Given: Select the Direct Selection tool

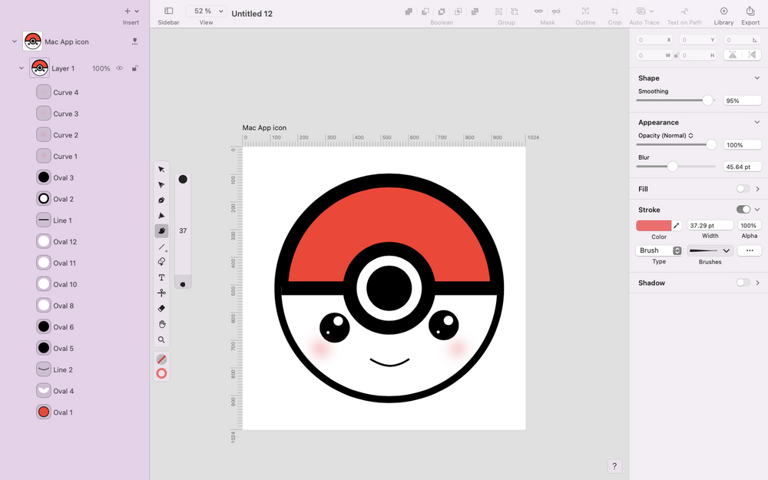Looking at the screenshot, I should [161, 185].
